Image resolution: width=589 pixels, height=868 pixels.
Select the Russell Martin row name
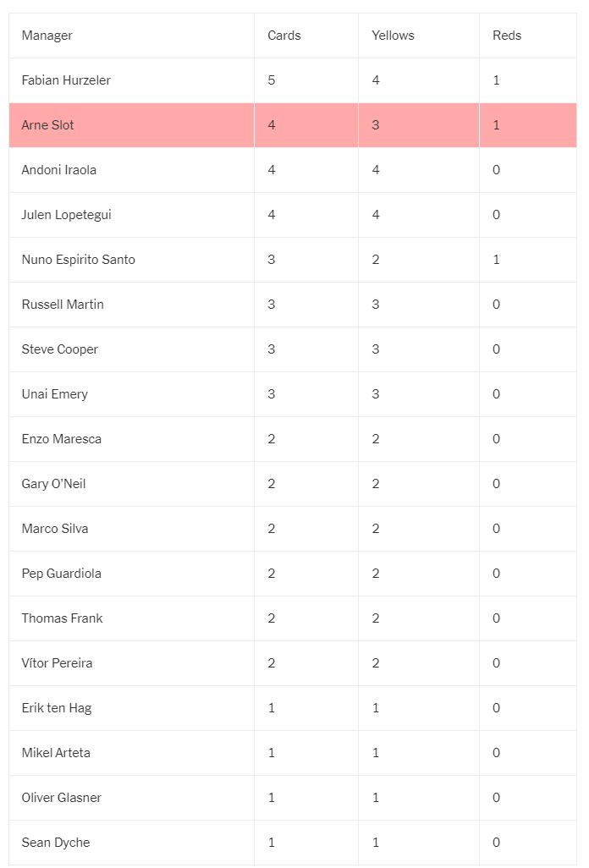[63, 305]
